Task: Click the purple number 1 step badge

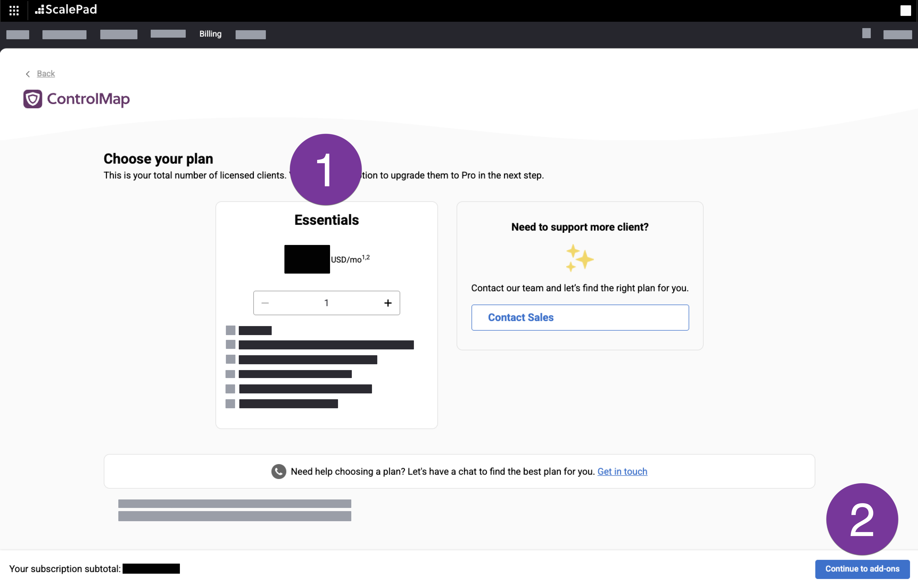Action: tap(325, 169)
